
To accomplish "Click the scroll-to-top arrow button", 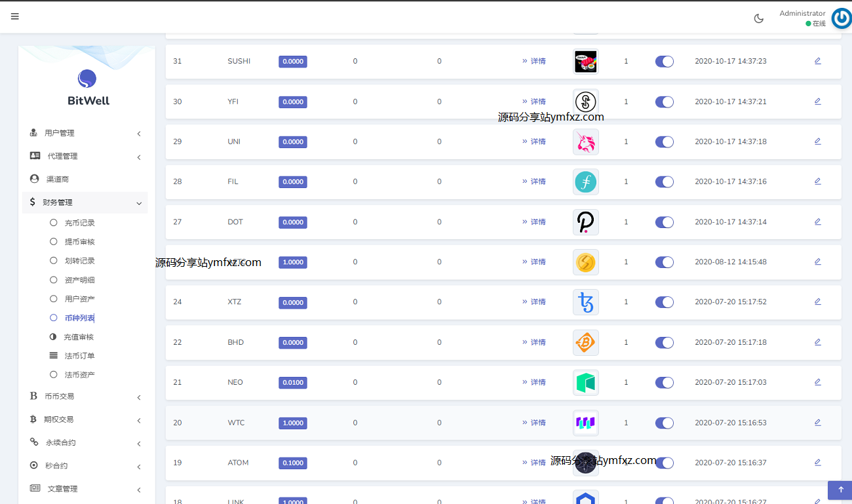I will point(840,490).
